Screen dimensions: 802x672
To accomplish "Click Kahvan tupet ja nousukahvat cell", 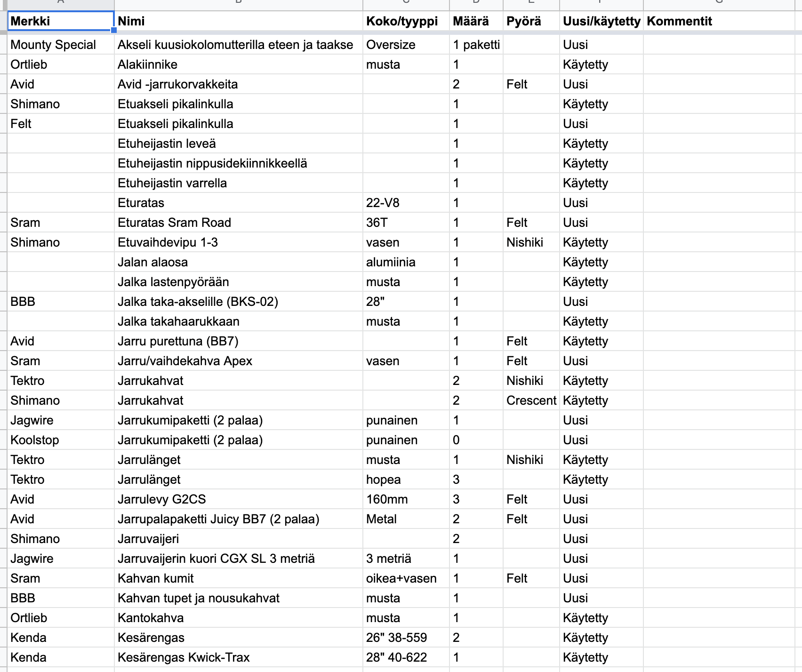I will [239, 598].
